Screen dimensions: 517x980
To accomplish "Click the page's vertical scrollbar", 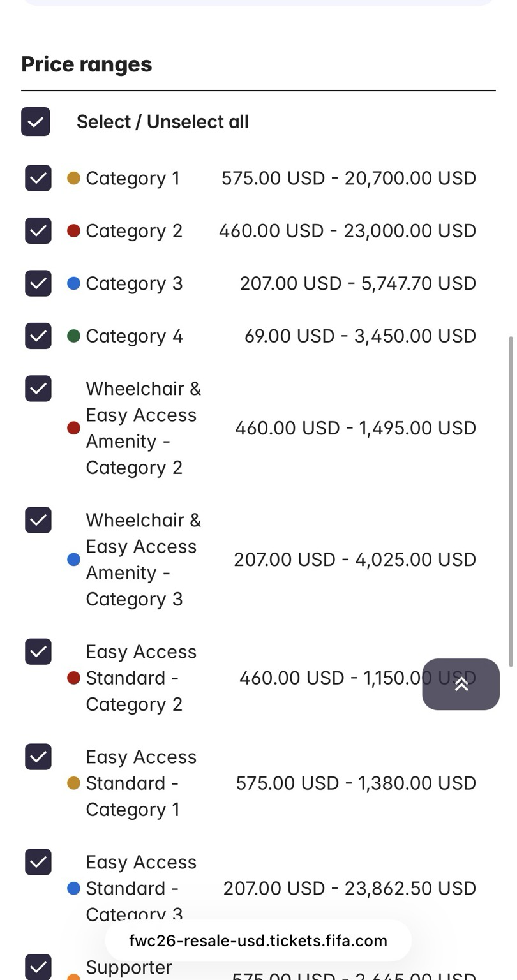I will click(x=511, y=501).
